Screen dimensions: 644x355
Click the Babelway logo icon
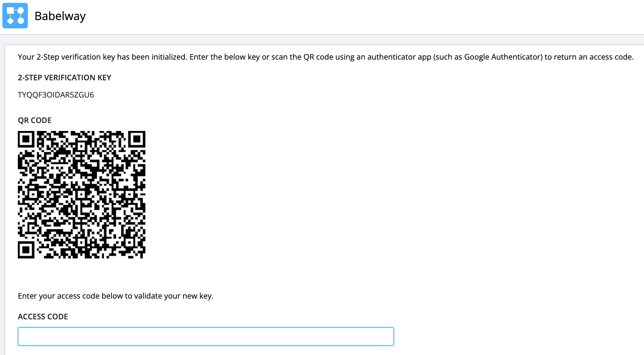15,16
